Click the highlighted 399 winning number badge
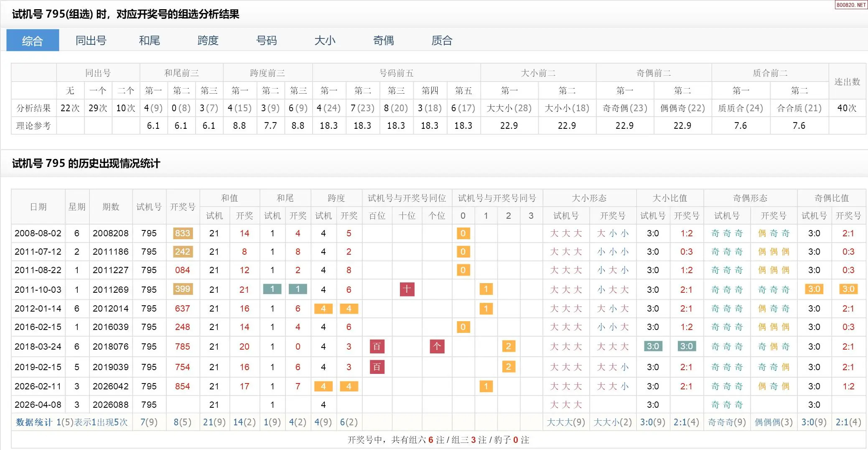868x450 pixels. 183,289
